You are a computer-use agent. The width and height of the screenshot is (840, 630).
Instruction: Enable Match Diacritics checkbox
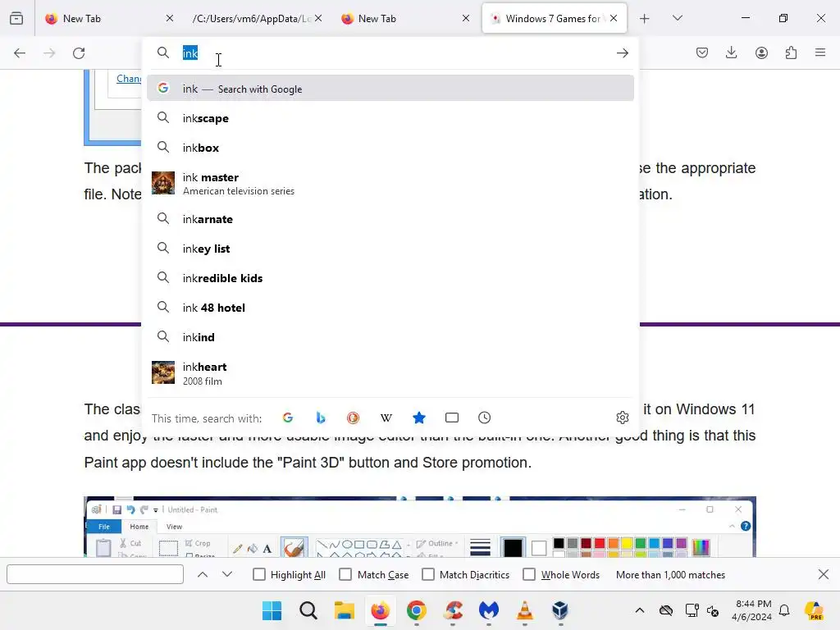[x=428, y=574]
